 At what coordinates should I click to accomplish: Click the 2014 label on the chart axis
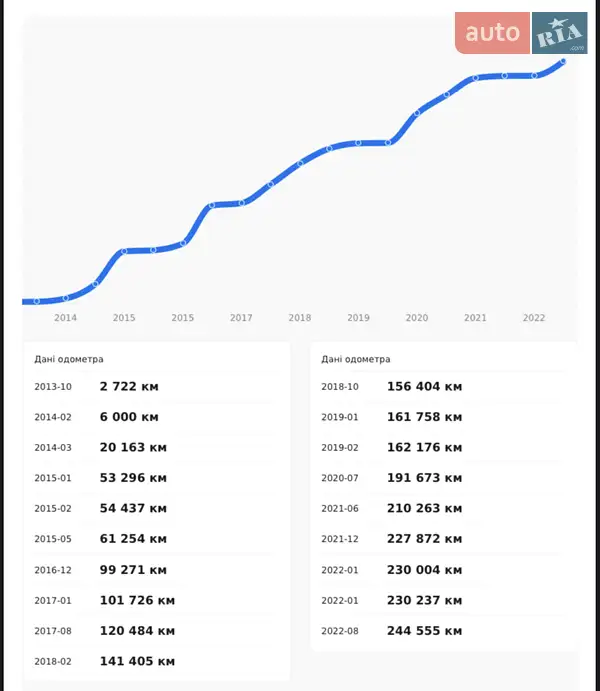tap(65, 318)
